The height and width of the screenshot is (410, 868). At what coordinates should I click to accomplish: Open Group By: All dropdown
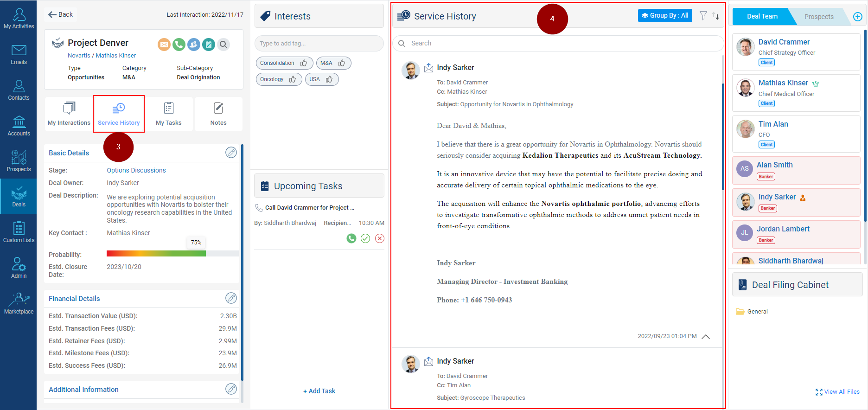coord(665,15)
